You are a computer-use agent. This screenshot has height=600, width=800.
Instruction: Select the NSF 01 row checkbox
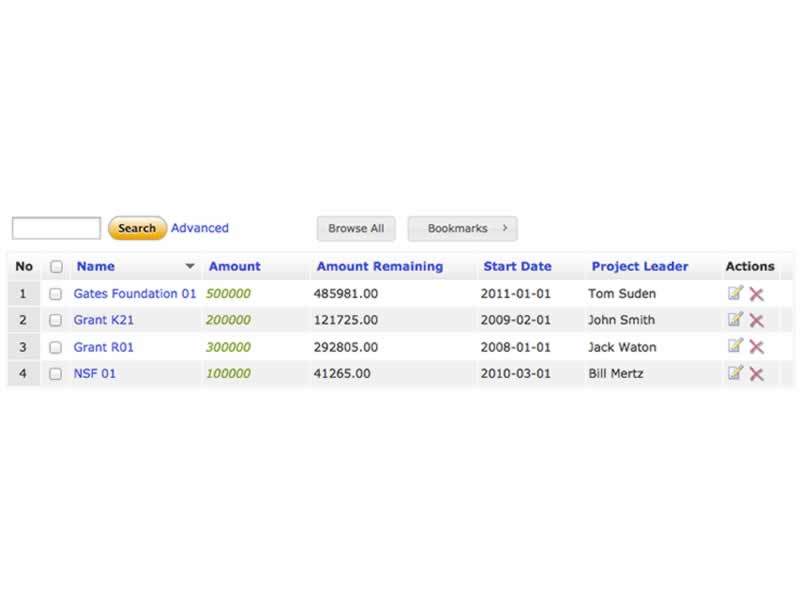tap(56, 374)
